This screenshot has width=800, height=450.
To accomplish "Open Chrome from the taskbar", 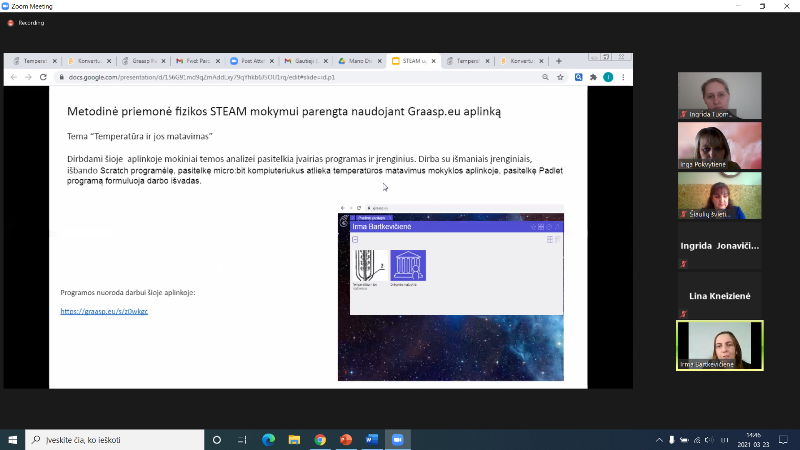I will 320,440.
